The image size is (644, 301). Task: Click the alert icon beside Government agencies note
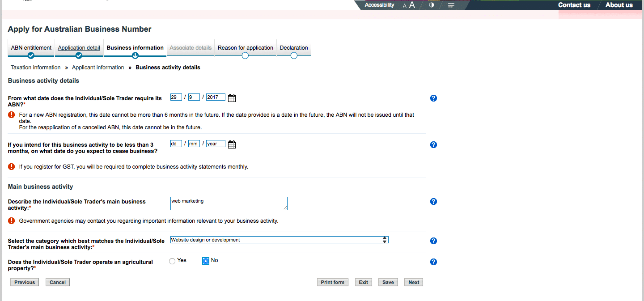[12, 221]
